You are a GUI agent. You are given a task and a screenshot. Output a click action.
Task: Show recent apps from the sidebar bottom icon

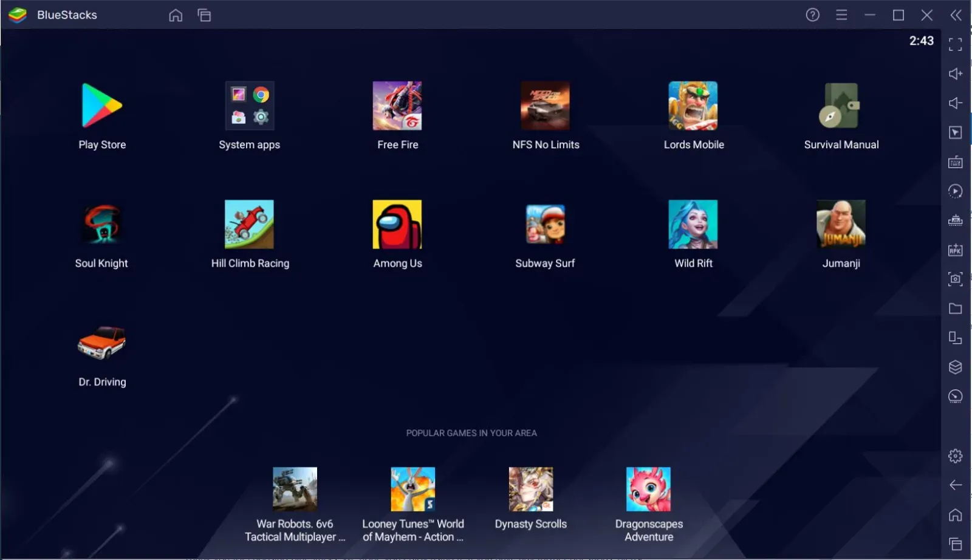click(956, 544)
